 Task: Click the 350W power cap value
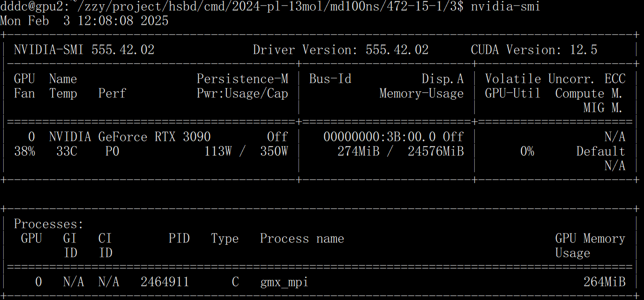click(274, 152)
